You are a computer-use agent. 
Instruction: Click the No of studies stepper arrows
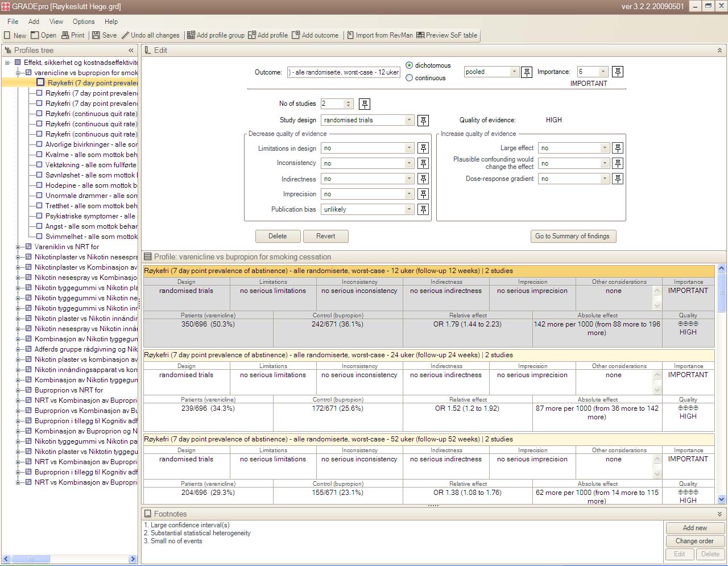click(349, 104)
